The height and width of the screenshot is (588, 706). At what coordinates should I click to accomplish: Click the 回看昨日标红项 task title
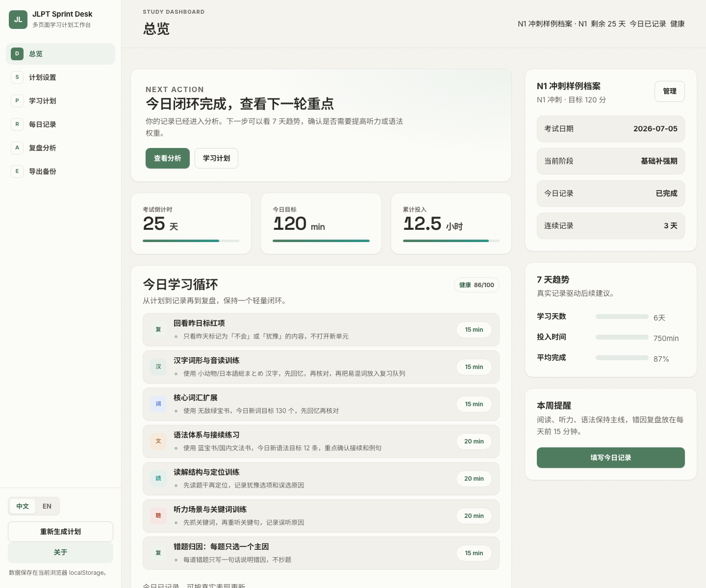click(199, 323)
